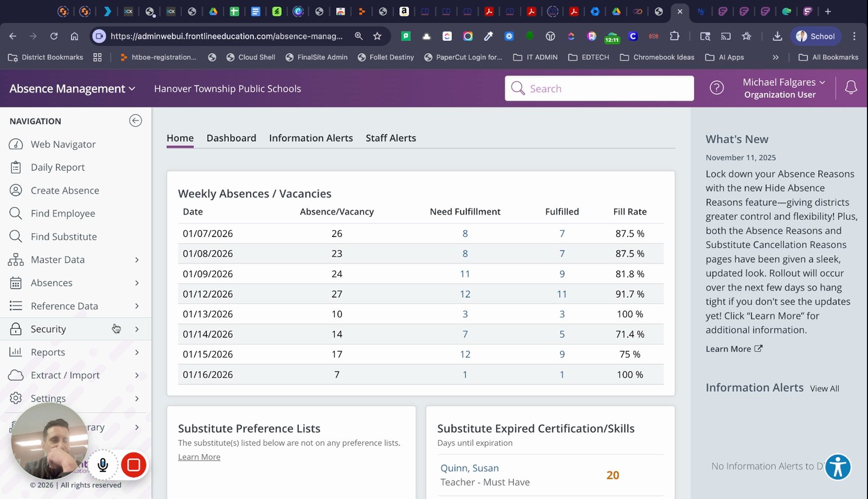Click View All for Information Alerts
868x499 pixels.
824,388
